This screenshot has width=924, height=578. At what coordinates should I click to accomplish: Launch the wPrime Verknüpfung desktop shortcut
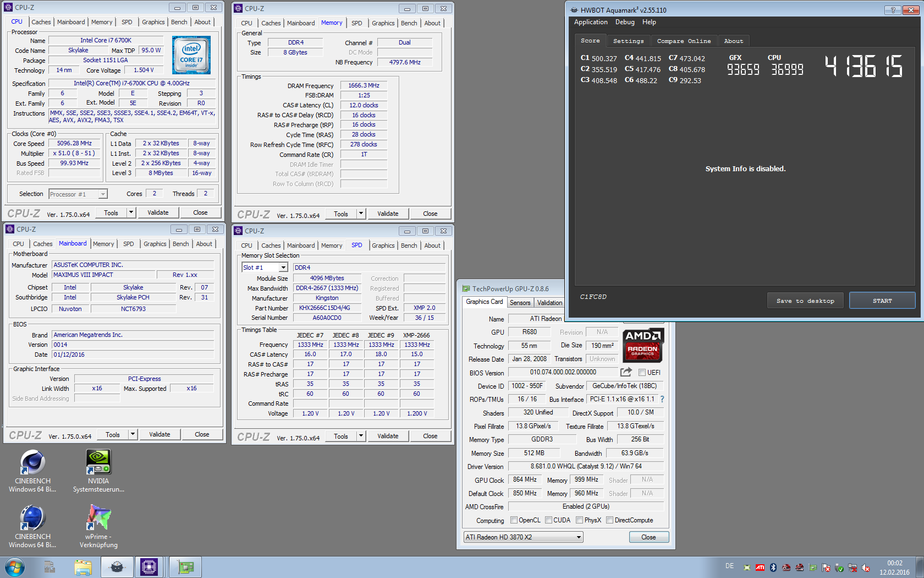(x=98, y=527)
